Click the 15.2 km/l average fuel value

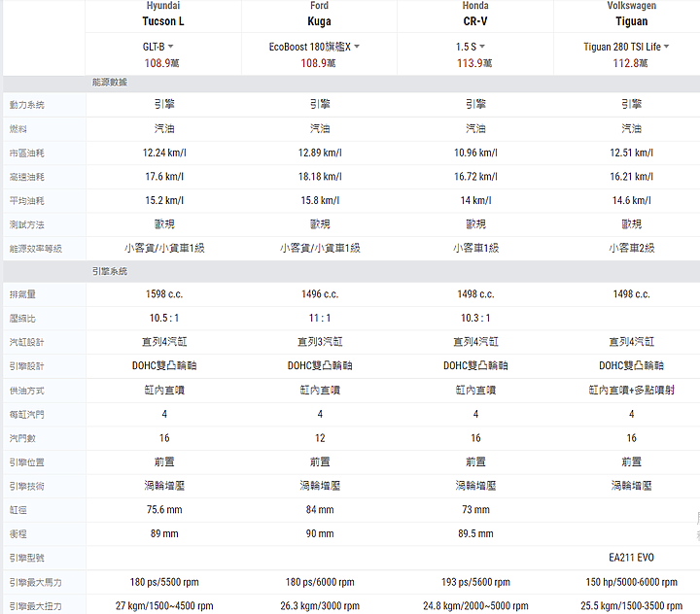point(164,201)
